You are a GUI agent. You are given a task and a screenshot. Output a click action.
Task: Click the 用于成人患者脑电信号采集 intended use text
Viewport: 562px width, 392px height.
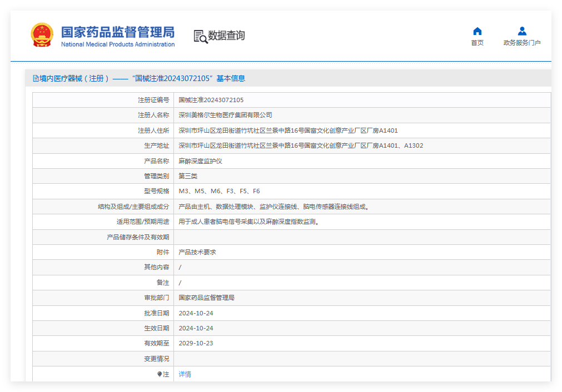(250, 222)
